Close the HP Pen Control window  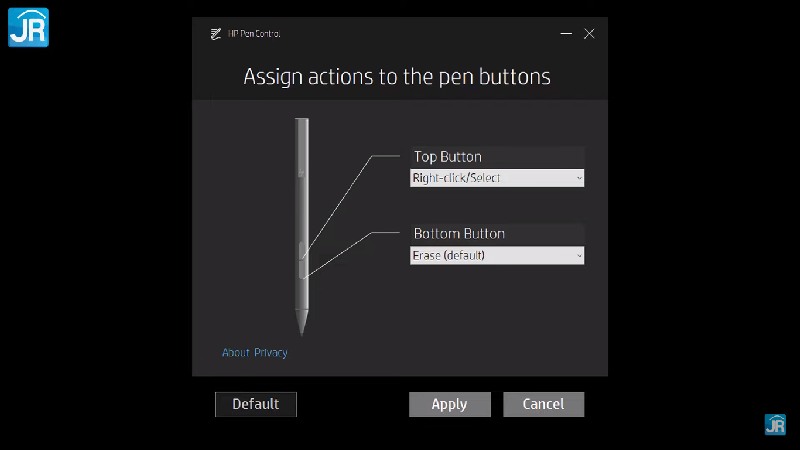589,34
